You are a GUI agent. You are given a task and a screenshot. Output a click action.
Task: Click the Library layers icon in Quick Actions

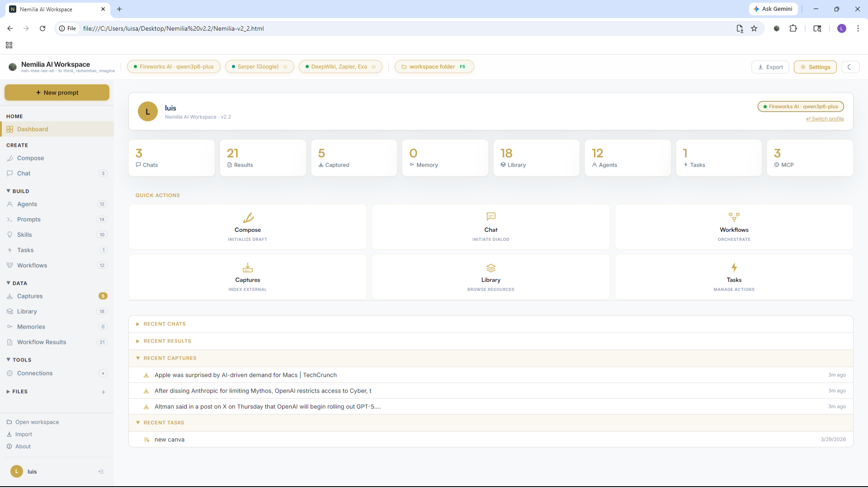491,267
